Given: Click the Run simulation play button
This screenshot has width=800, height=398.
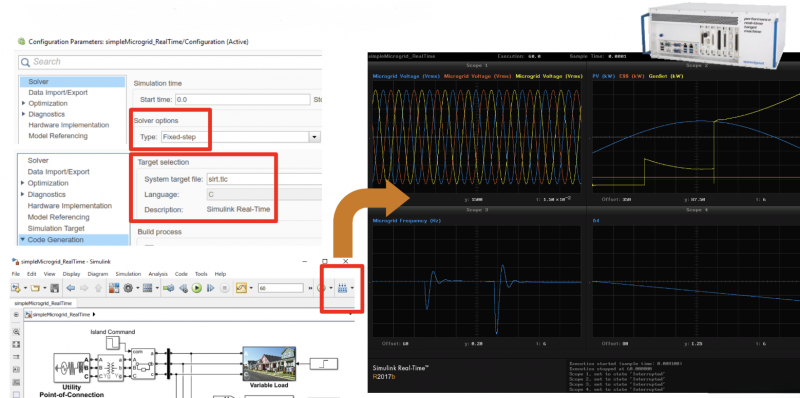Looking at the screenshot, I should pos(196,288).
